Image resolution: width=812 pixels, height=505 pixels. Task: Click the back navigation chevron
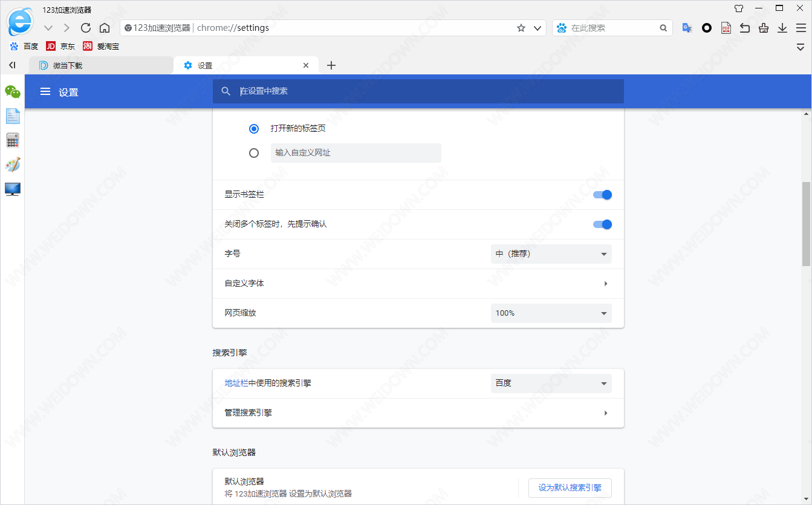[x=49, y=28]
